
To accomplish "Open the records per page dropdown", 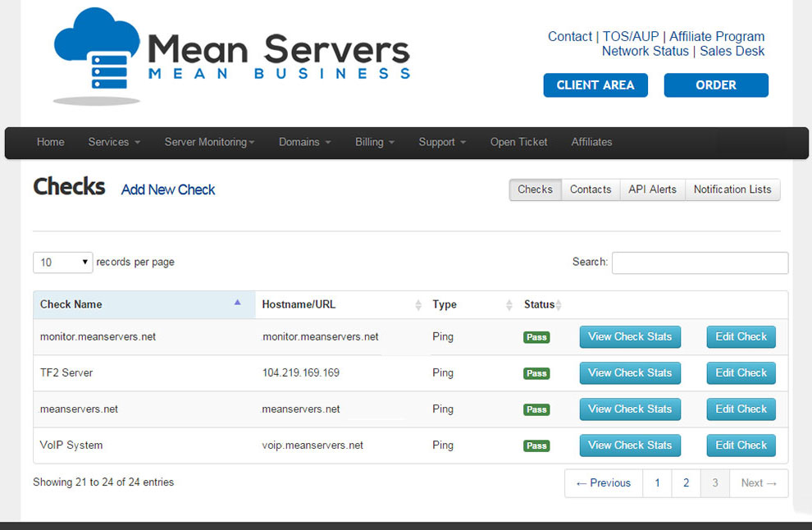I will [x=62, y=263].
